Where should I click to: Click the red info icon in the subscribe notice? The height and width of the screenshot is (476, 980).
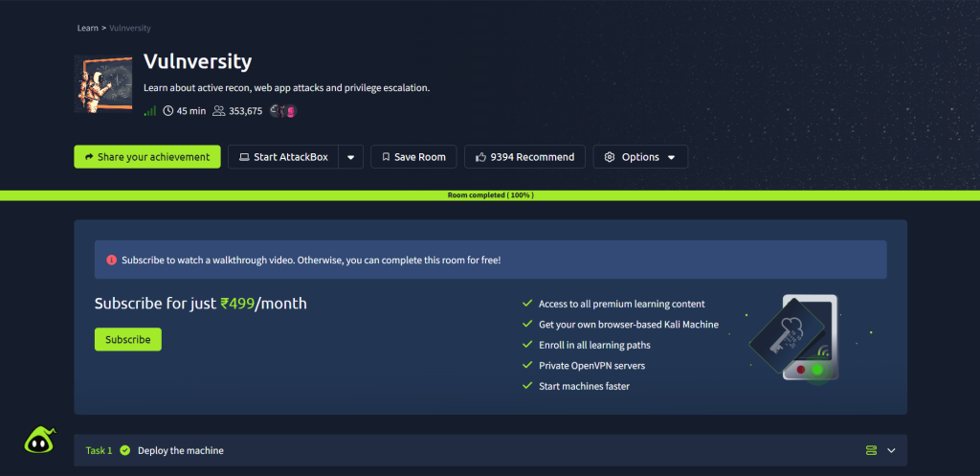[x=111, y=260]
